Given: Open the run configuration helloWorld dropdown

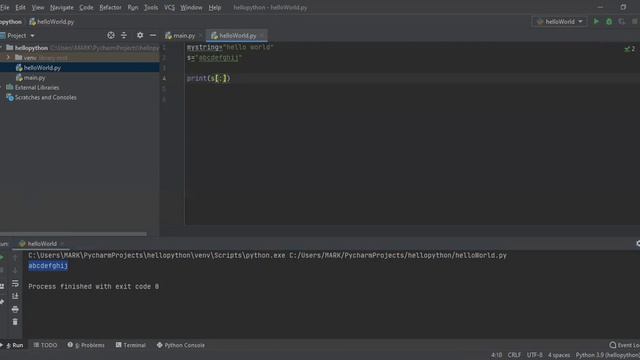Looking at the screenshot, I should [x=560, y=22].
